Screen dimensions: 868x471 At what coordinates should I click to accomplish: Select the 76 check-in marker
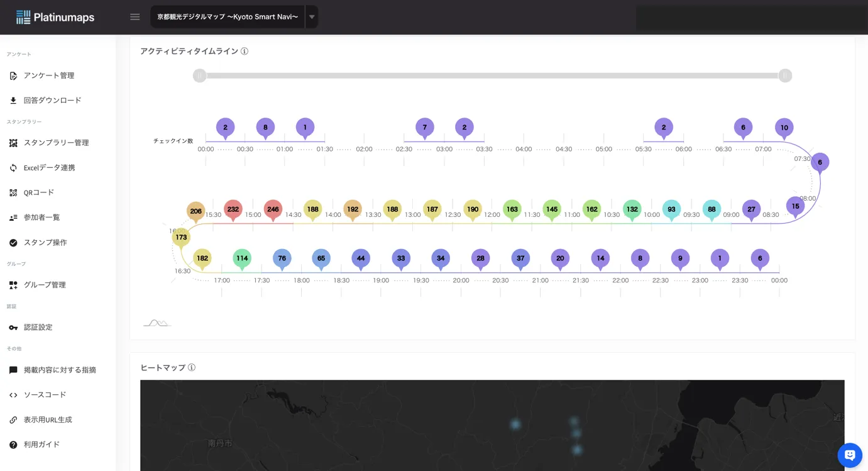tap(282, 259)
